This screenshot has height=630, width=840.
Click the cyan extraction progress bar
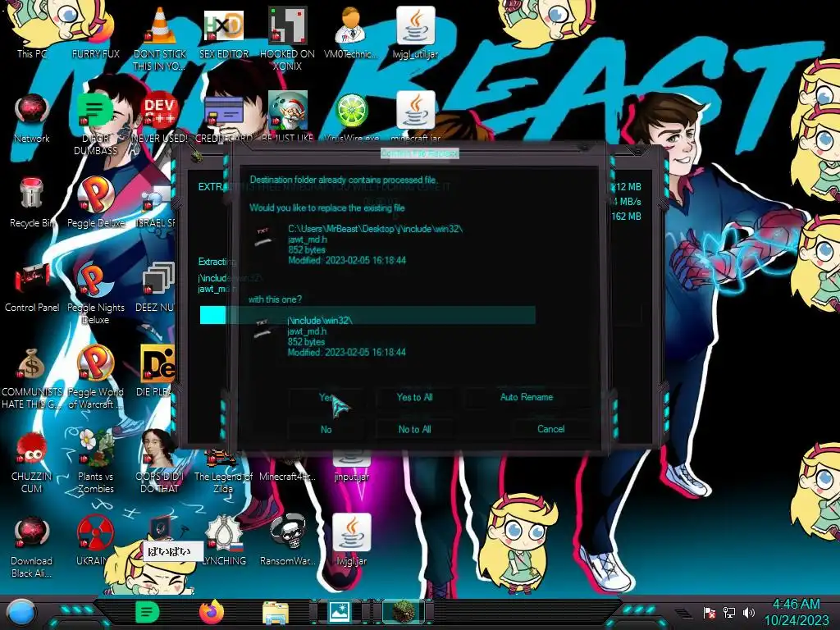pyautogui.click(x=367, y=315)
